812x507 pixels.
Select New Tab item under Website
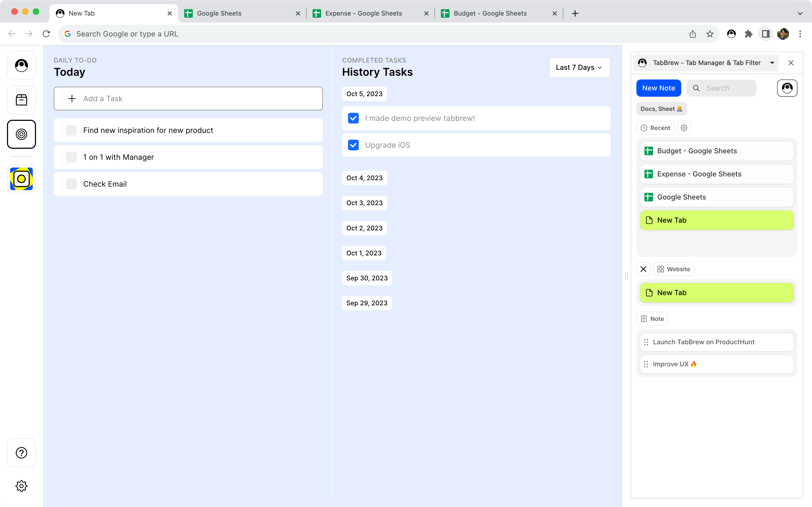(716, 293)
